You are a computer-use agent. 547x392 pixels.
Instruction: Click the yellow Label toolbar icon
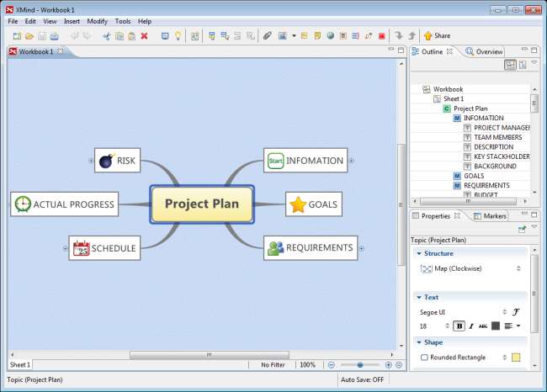[304, 35]
